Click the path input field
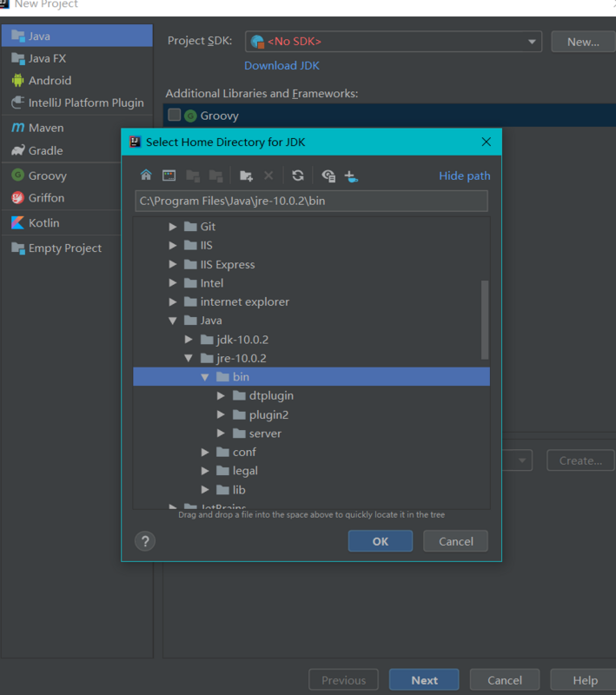616x695 pixels. tap(311, 201)
